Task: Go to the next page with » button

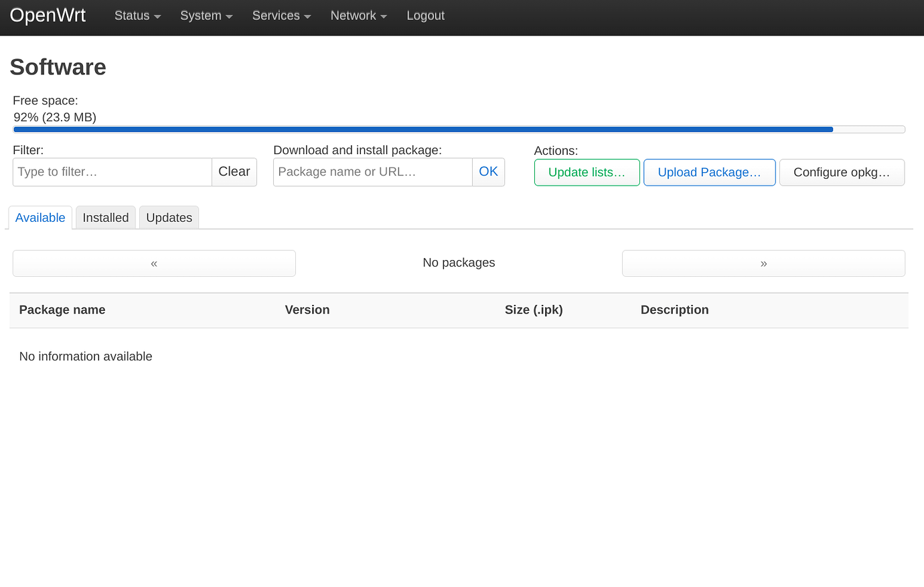Action: click(763, 263)
